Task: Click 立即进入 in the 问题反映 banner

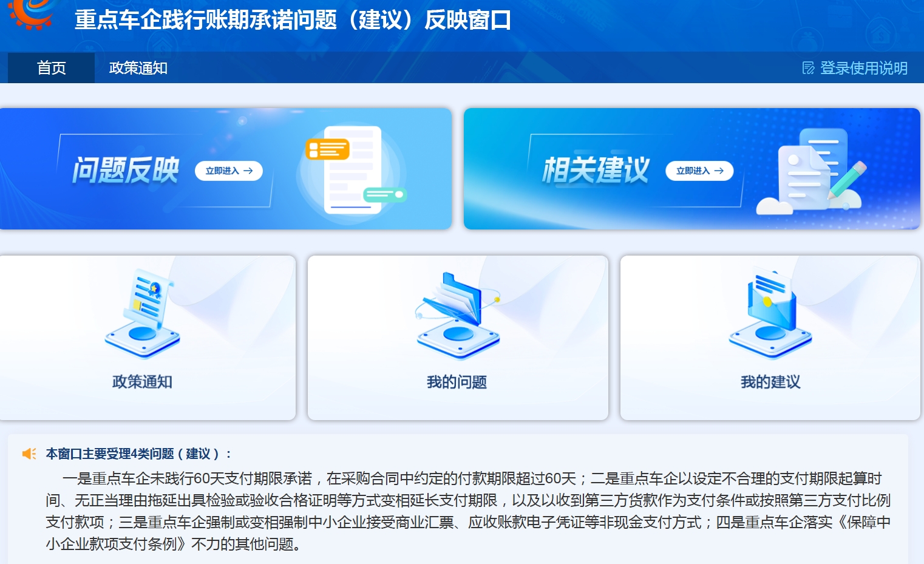Action: 229,171
